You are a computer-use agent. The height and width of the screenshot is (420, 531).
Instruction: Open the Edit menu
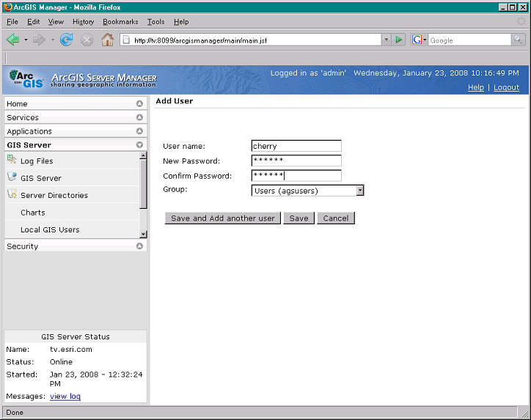(34, 22)
